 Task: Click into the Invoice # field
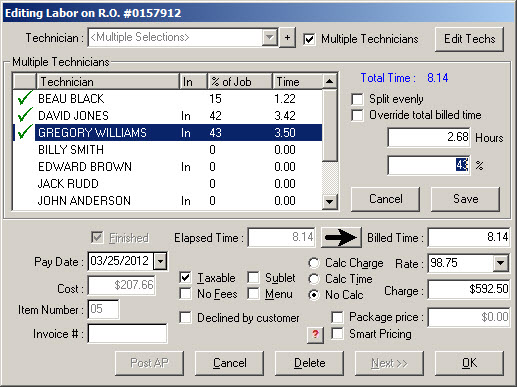pyautogui.click(x=127, y=334)
